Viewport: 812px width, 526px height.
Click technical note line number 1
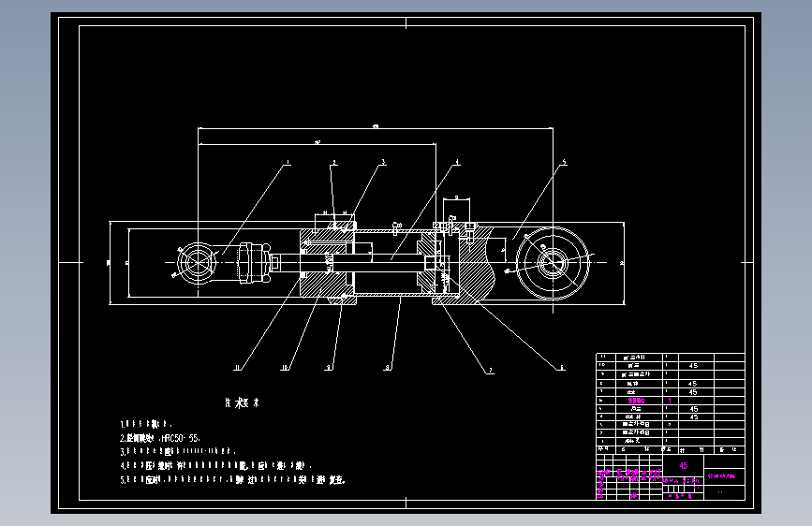(146, 425)
